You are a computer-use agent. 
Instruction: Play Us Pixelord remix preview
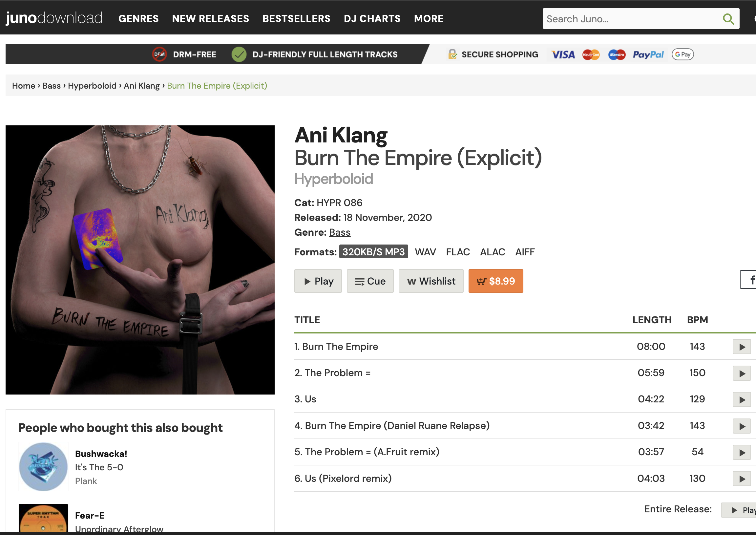coord(742,479)
